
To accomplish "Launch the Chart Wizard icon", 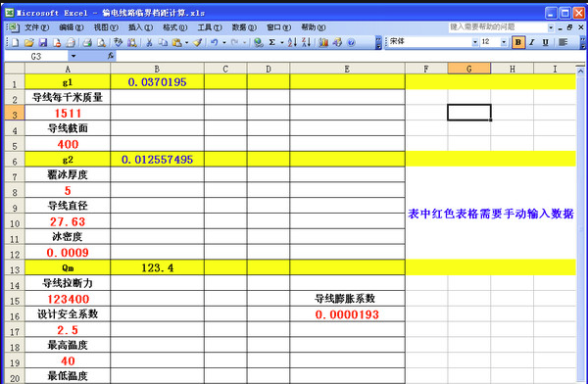I will [x=323, y=42].
